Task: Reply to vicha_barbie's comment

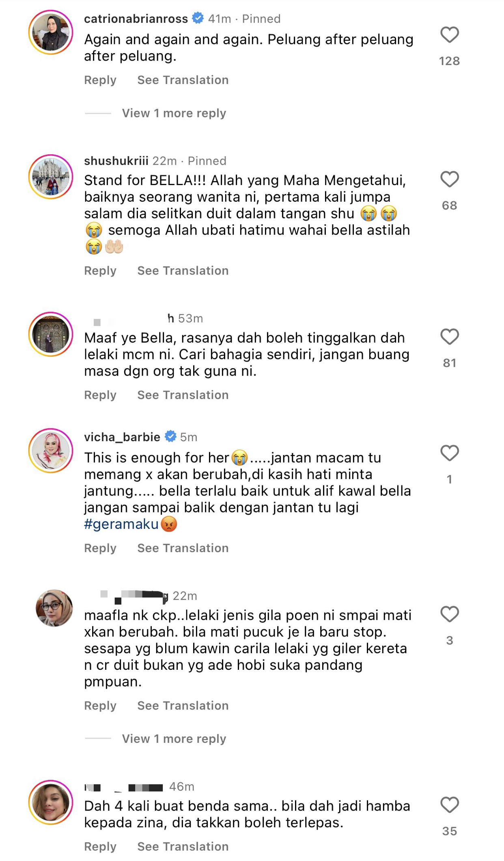Action: coord(100,548)
